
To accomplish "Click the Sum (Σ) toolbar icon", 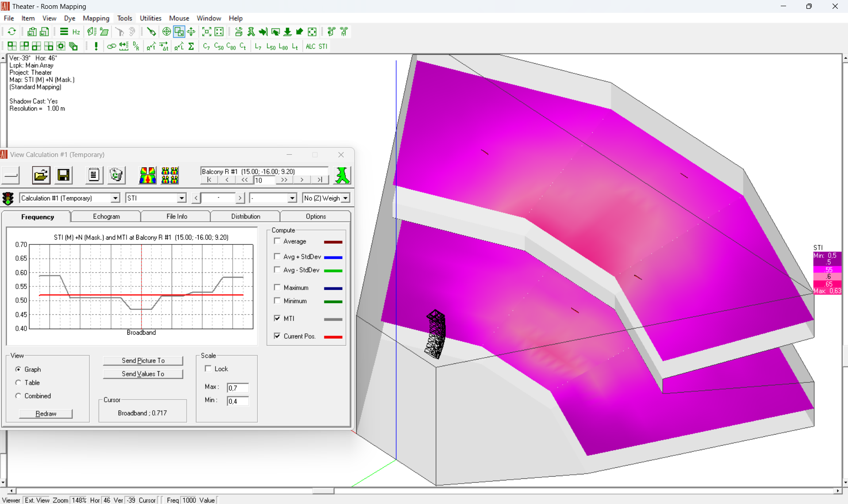I will coord(192,46).
